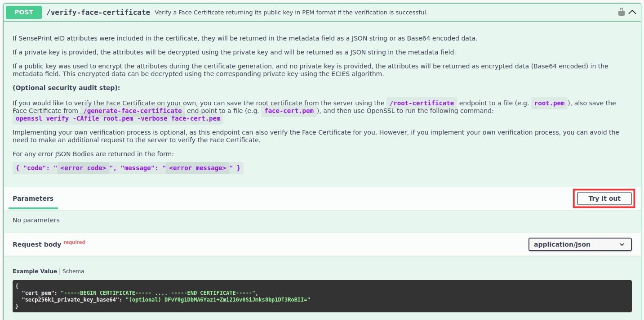Click the endpoint summary description text

[291, 13]
